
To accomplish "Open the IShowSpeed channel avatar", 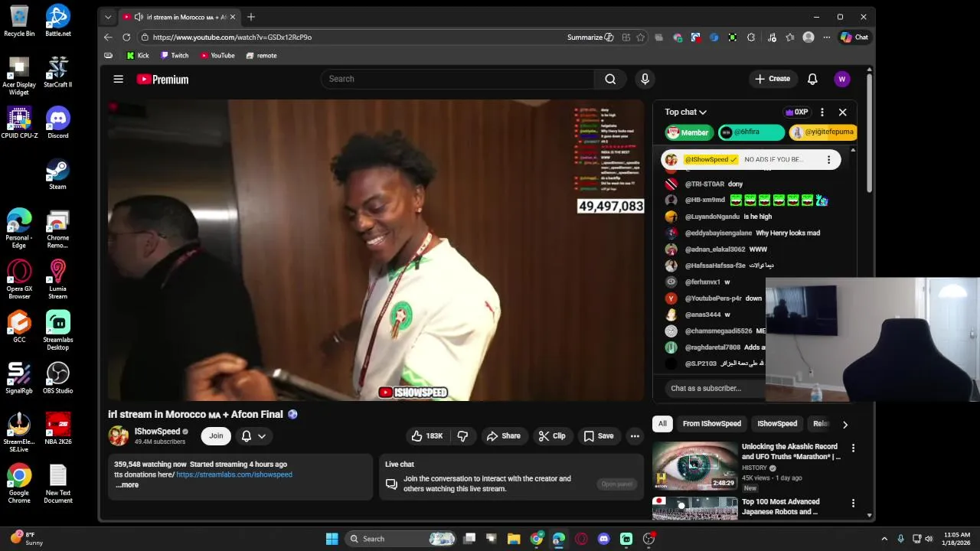I will tap(119, 436).
